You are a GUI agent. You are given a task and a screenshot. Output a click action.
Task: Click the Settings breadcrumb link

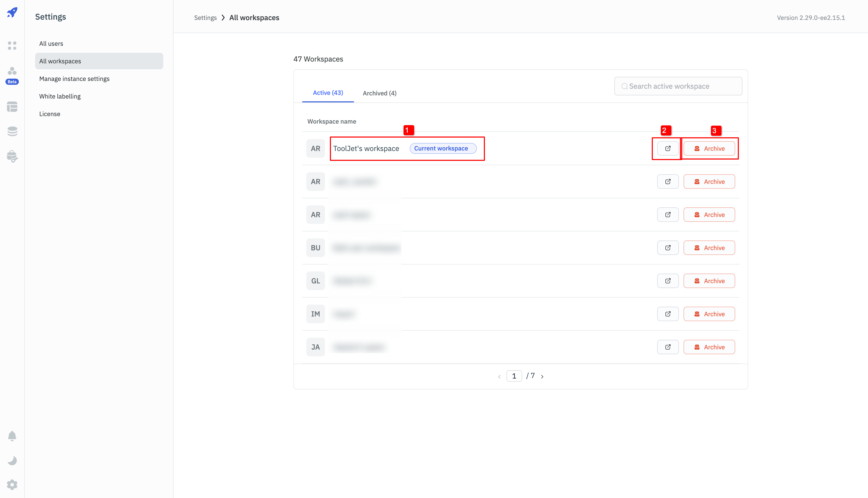click(205, 18)
